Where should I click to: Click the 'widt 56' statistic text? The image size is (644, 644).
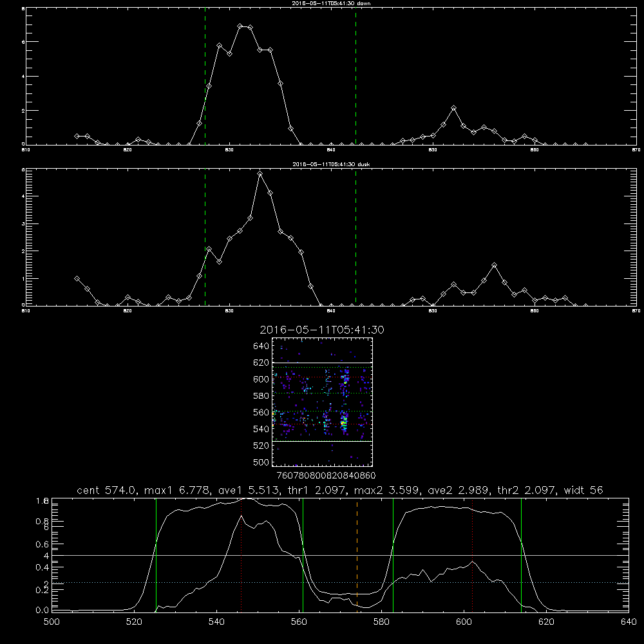pos(583,490)
